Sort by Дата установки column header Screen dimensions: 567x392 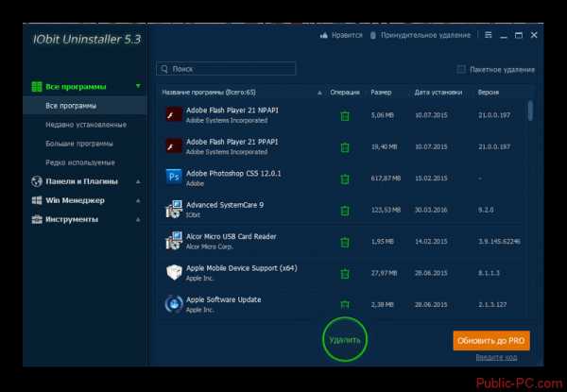click(438, 93)
